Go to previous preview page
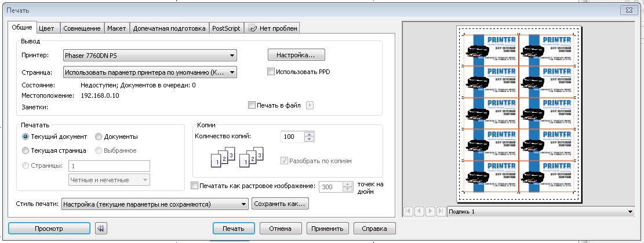Image resolution: width=644 pixels, height=243 pixels. pyautogui.click(x=419, y=211)
